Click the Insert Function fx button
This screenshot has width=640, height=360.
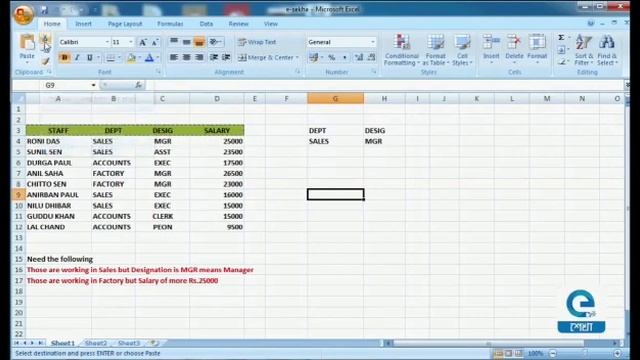138,85
